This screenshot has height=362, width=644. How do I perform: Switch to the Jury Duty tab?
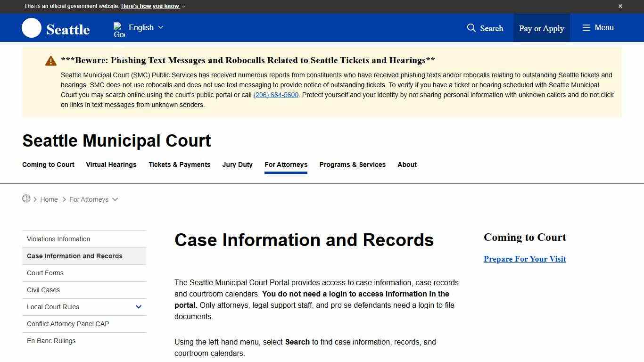pos(237,165)
